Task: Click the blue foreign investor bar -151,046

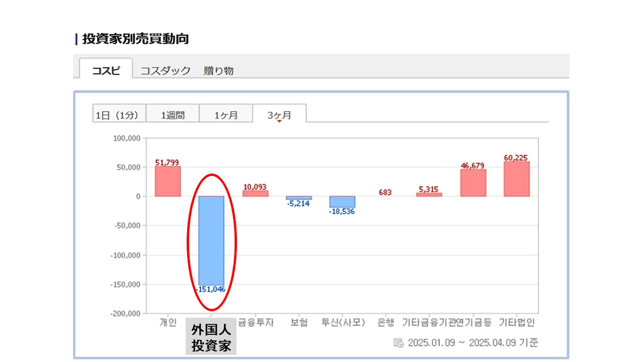Action: coord(211,240)
